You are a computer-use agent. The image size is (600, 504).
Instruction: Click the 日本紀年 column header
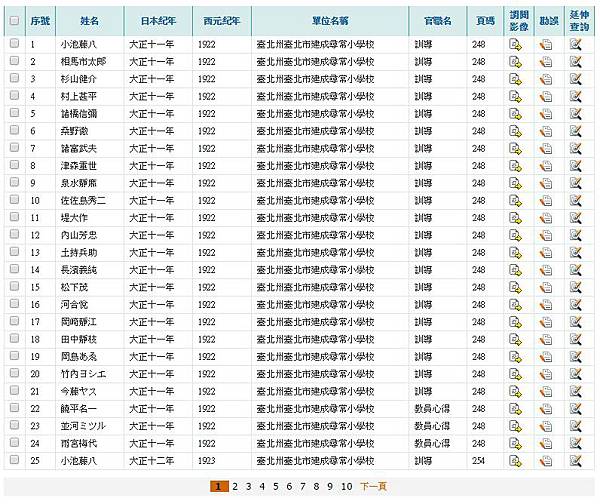(x=158, y=21)
